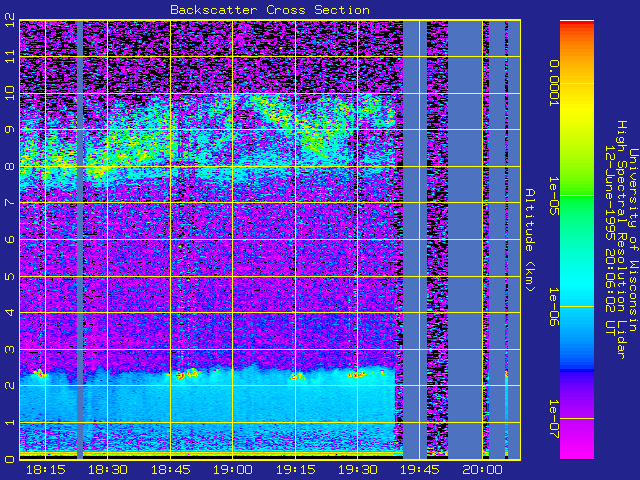Click altitude label 11 on the y-axis
The height and width of the screenshot is (480, 640).
click(x=10, y=56)
